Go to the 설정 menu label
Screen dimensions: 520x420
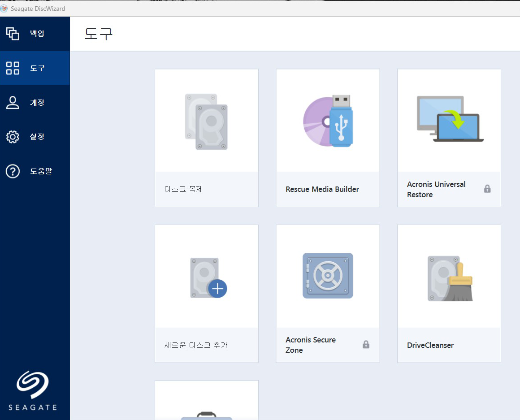click(37, 137)
